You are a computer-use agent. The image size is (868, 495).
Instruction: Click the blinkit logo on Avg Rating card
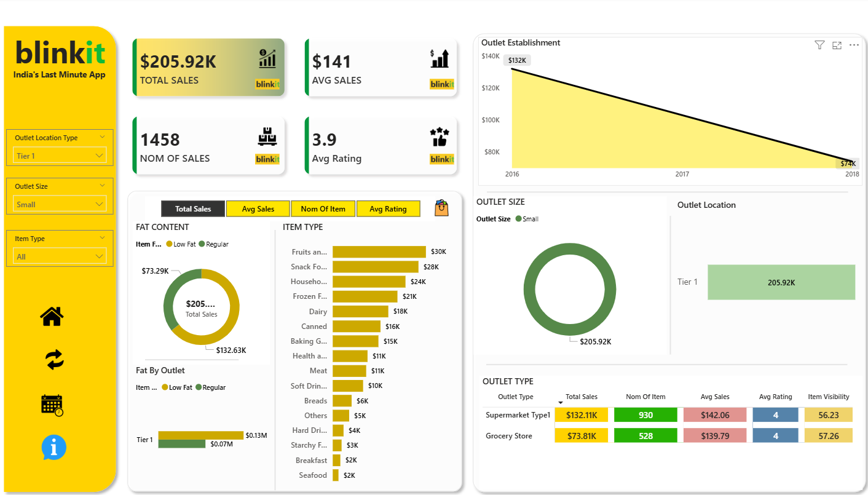pos(441,159)
